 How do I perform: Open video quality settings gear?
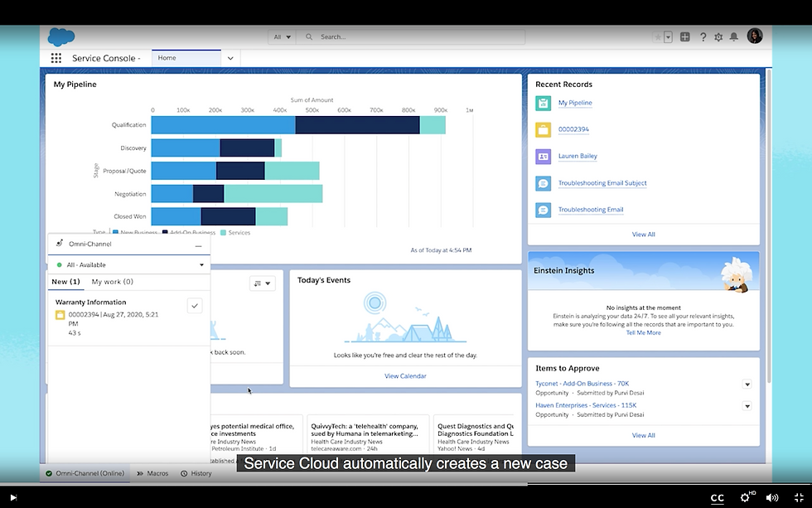pos(746,497)
